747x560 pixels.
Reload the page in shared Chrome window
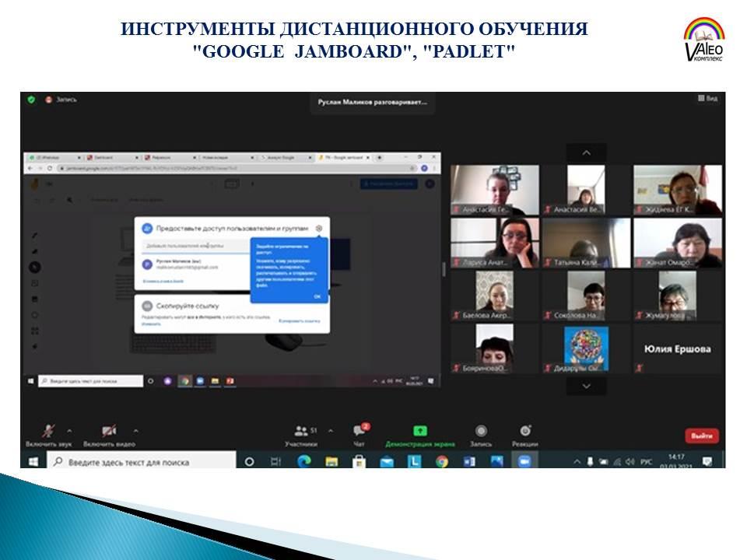click(x=50, y=169)
